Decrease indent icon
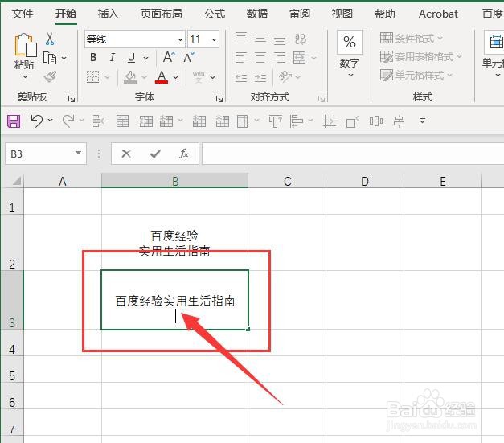The height and width of the screenshot is (443, 504). tap(241, 77)
